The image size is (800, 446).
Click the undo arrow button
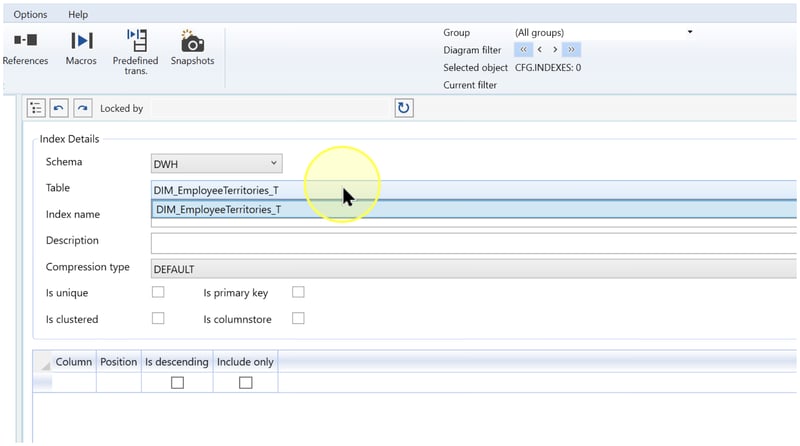pyautogui.click(x=59, y=108)
